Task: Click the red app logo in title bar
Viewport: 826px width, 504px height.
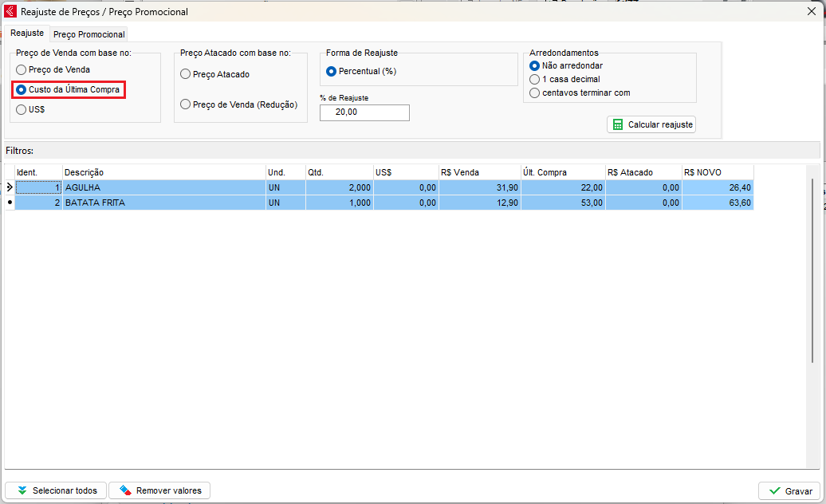Action: 10,12
